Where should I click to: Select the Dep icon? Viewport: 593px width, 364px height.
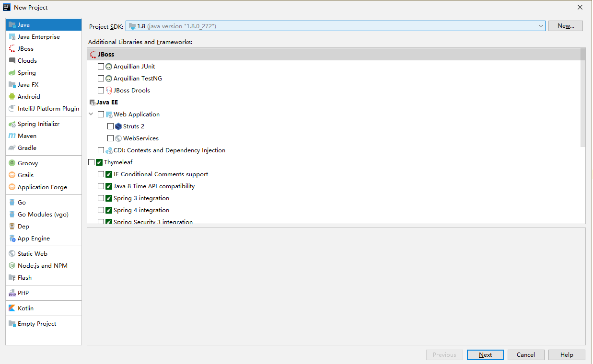point(12,227)
